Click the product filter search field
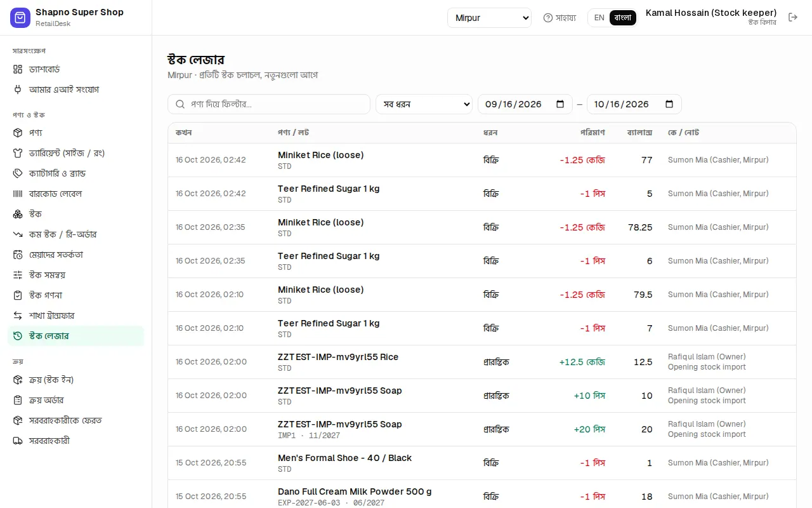The width and height of the screenshot is (812, 508). click(269, 104)
